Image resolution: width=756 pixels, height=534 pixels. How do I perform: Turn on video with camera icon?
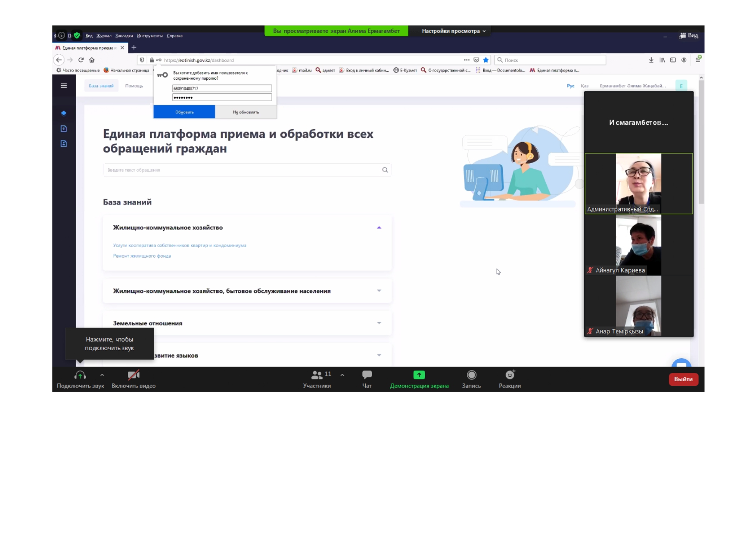134,375
